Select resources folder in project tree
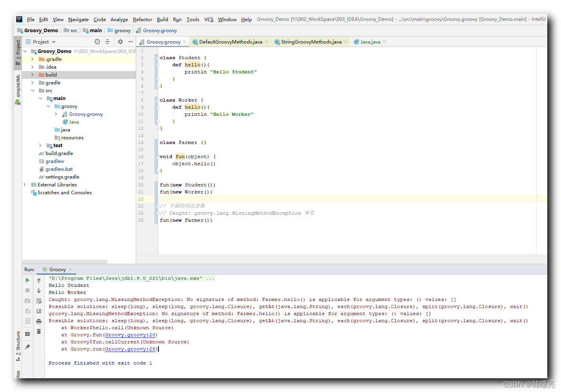 72,138
